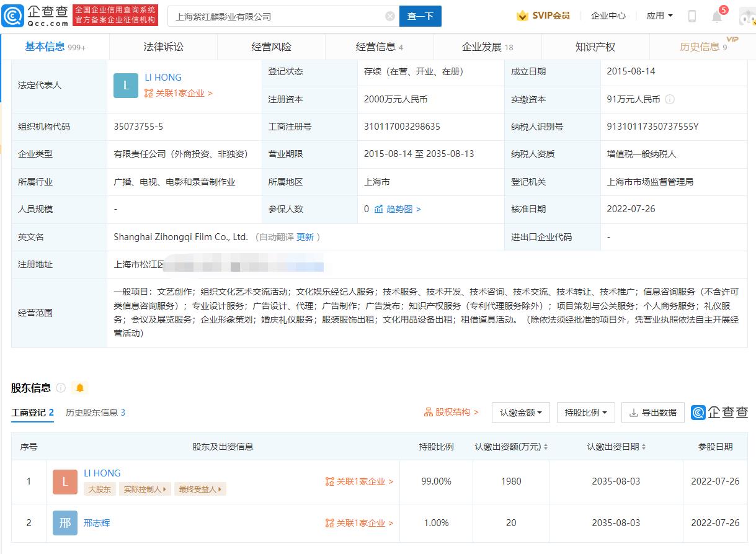Screen dimensions: 756x554
Task: Click the info icon beside 91万元人民币
Action: tap(670, 99)
